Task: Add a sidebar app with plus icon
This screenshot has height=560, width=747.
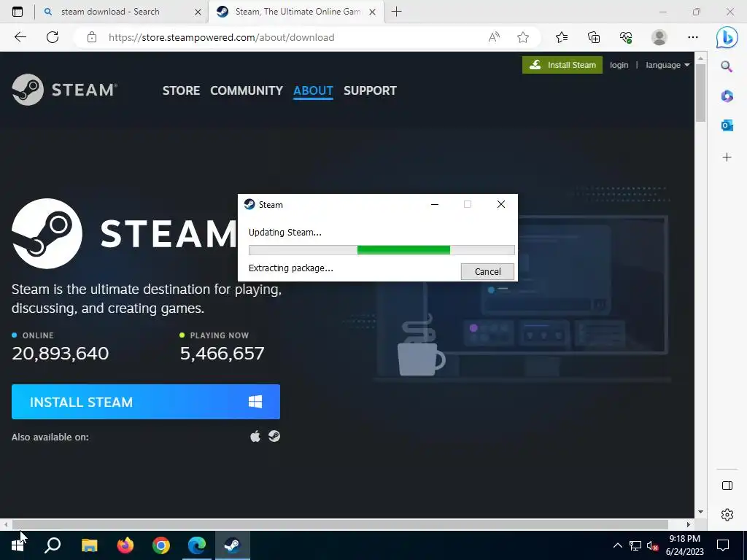Action: tap(727, 157)
